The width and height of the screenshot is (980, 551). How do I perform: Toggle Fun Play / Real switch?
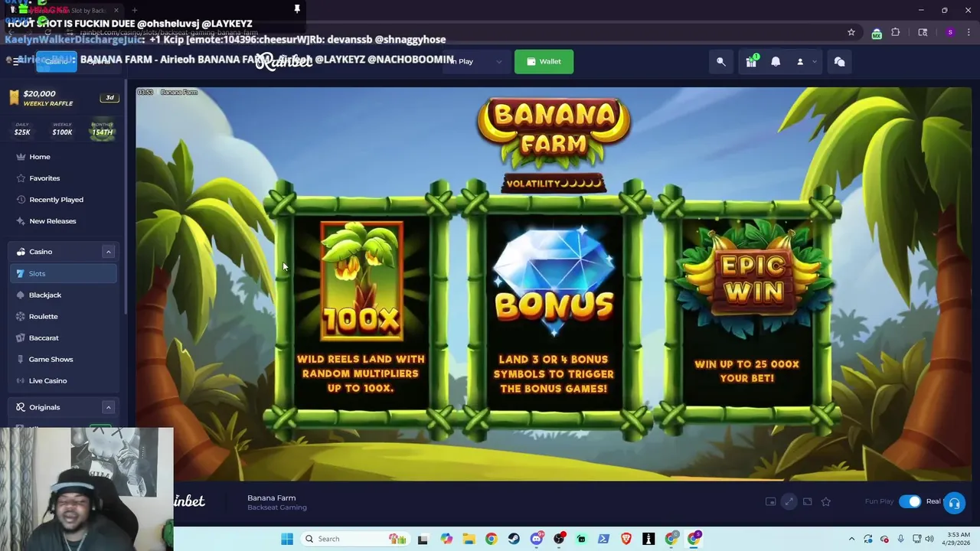tap(910, 501)
